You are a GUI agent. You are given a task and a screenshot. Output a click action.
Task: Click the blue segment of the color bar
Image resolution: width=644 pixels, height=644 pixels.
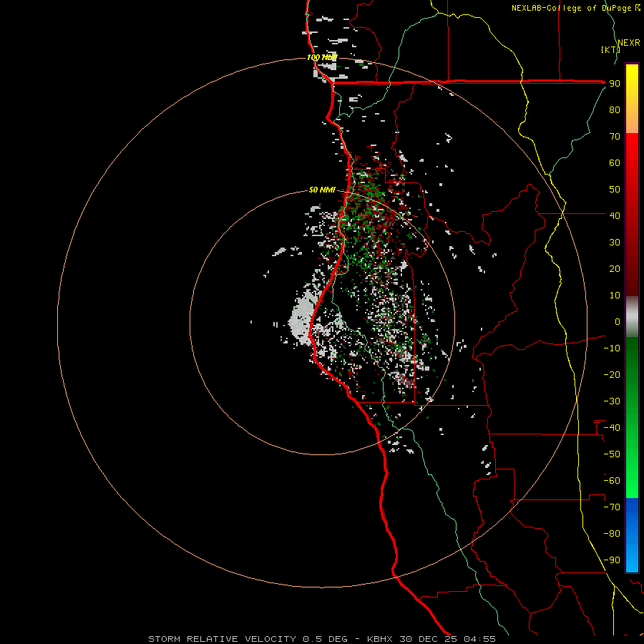point(632,535)
